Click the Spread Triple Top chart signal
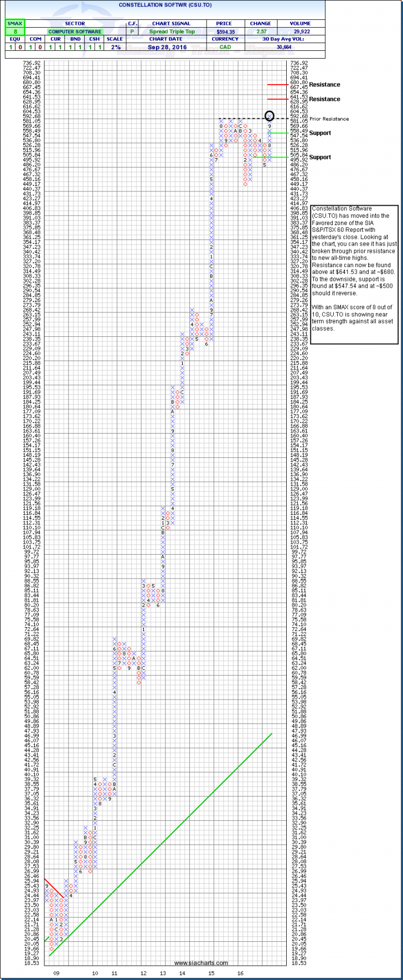403x980 pixels. tap(172, 32)
